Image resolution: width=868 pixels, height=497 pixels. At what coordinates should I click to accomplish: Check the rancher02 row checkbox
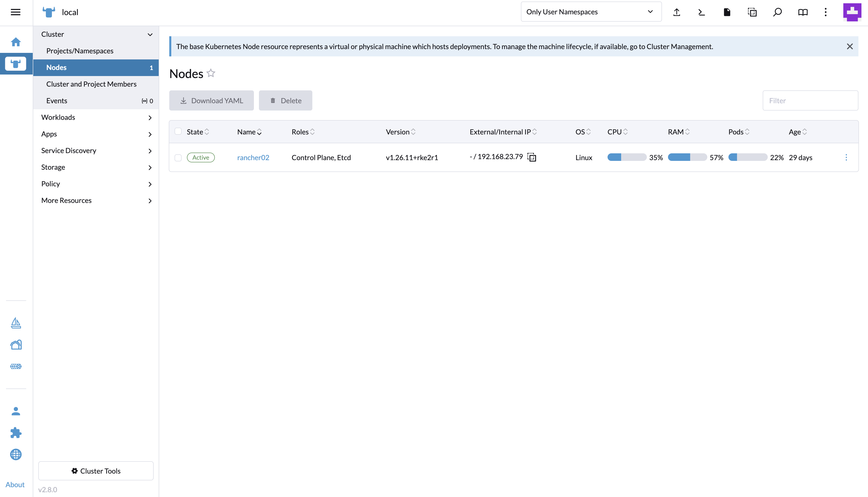pos(178,158)
